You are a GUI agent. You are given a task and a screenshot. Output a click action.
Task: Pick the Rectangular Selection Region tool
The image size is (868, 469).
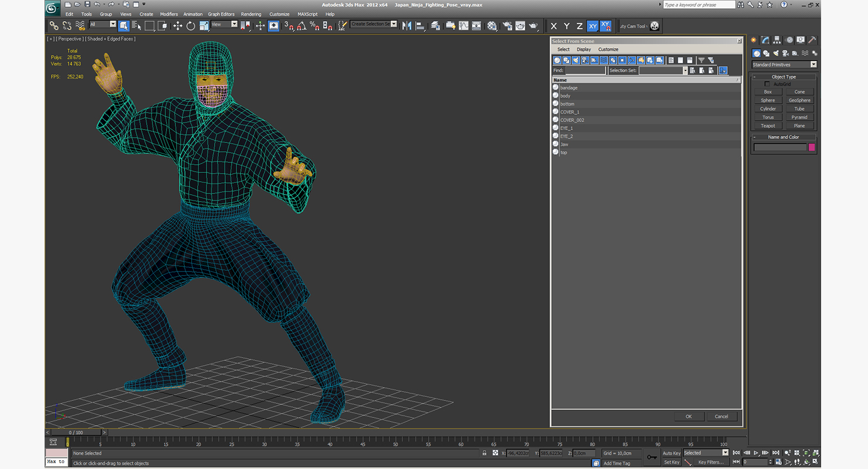pos(150,26)
